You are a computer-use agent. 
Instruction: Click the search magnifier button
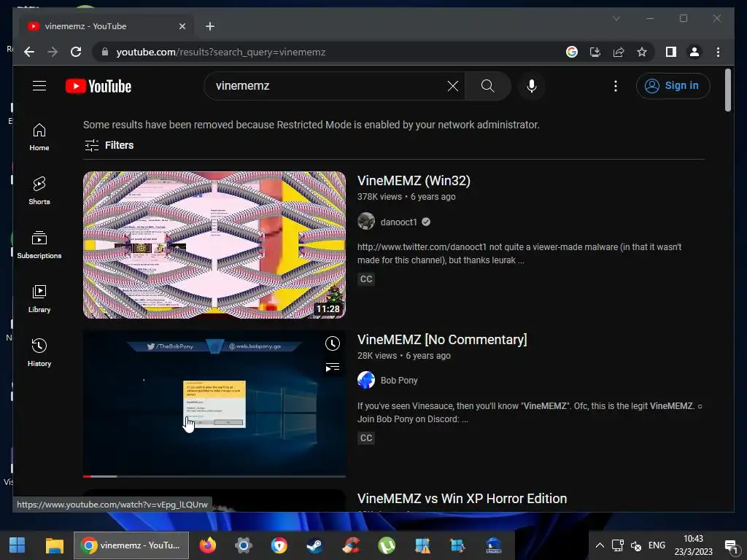coord(487,86)
